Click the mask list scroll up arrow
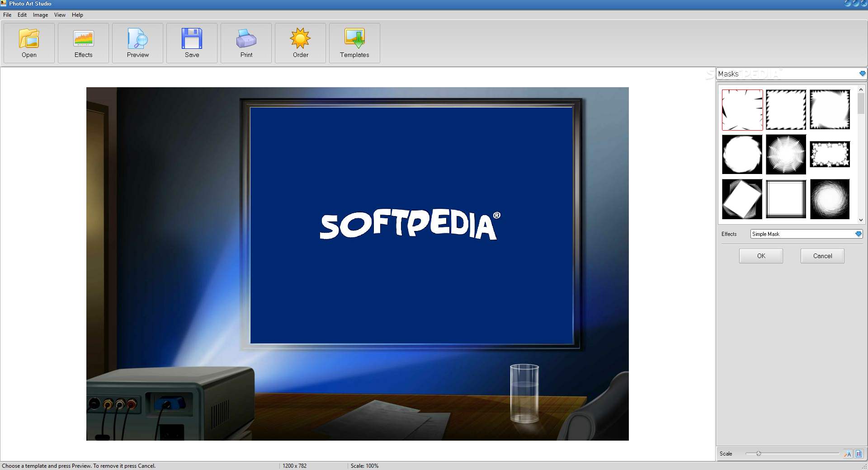This screenshot has width=868, height=470. pyautogui.click(x=861, y=89)
